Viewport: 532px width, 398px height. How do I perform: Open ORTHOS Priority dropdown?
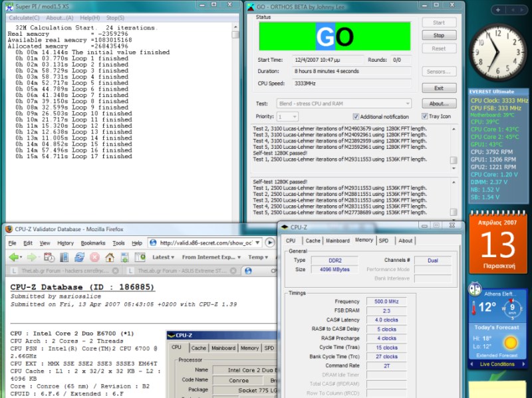click(287, 117)
